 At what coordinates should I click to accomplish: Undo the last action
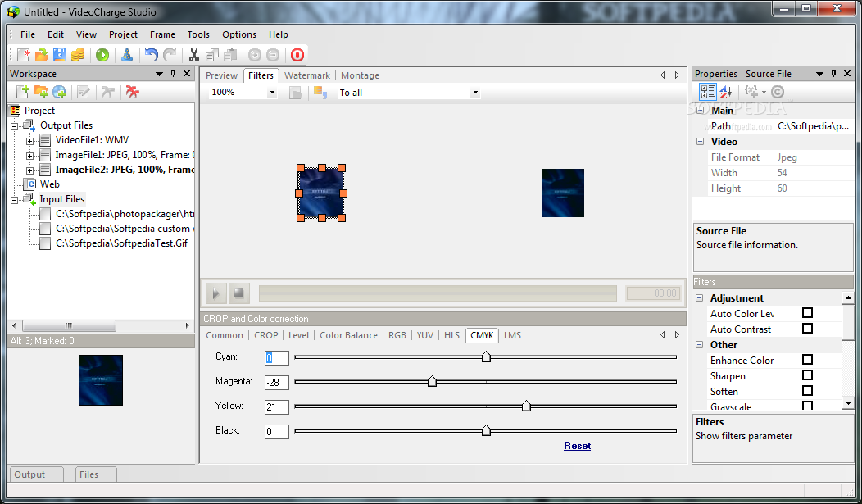pos(152,55)
